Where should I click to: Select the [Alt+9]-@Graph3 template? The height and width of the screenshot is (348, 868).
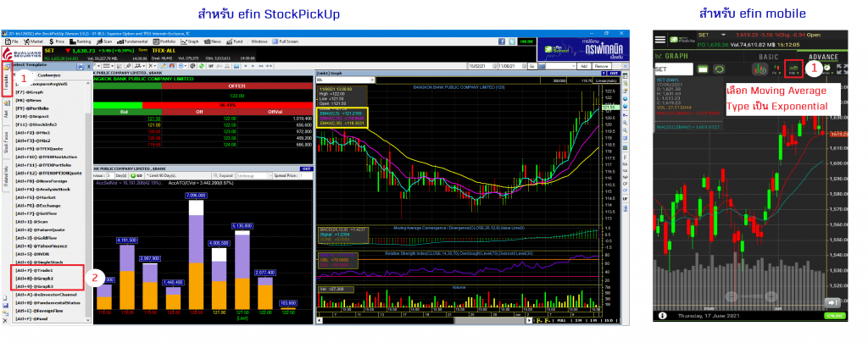pyautogui.click(x=35, y=286)
